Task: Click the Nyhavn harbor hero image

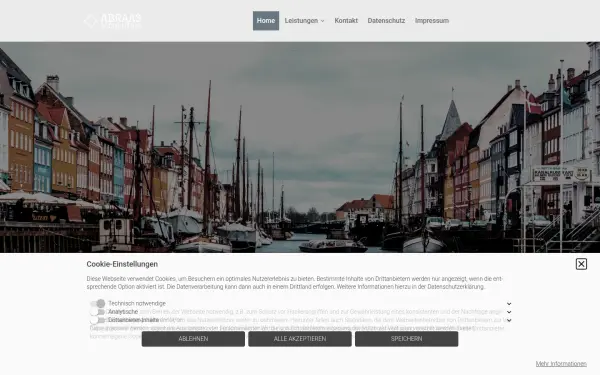Action: 300,147
